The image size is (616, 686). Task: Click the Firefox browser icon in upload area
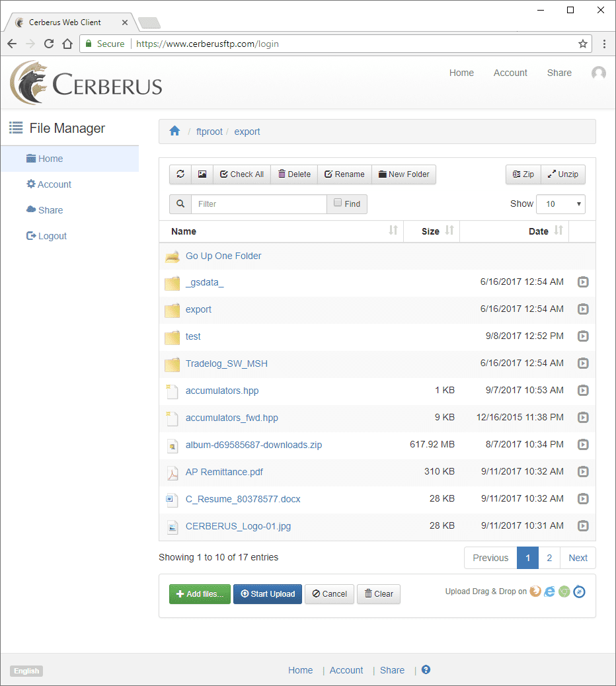point(535,591)
